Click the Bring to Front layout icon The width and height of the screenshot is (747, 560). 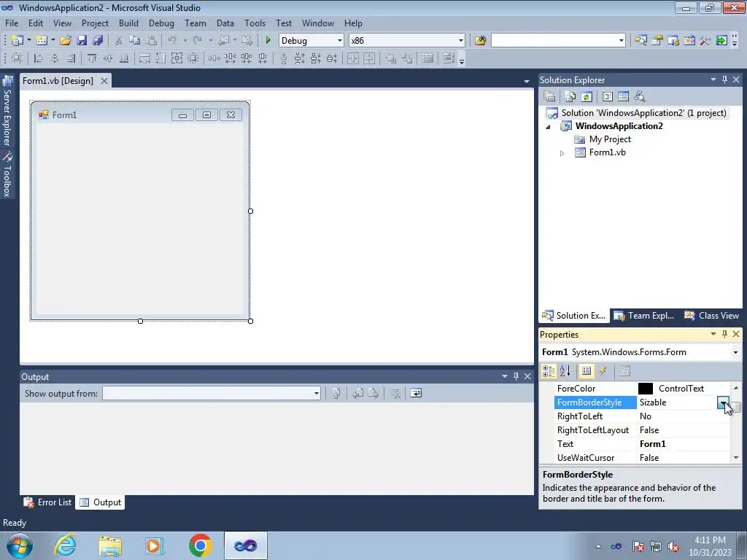tap(391, 58)
